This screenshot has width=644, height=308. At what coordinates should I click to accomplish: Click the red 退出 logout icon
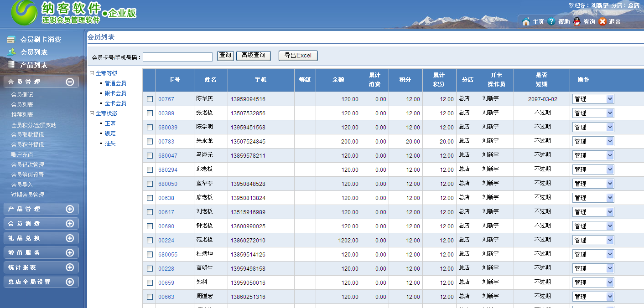point(602,21)
